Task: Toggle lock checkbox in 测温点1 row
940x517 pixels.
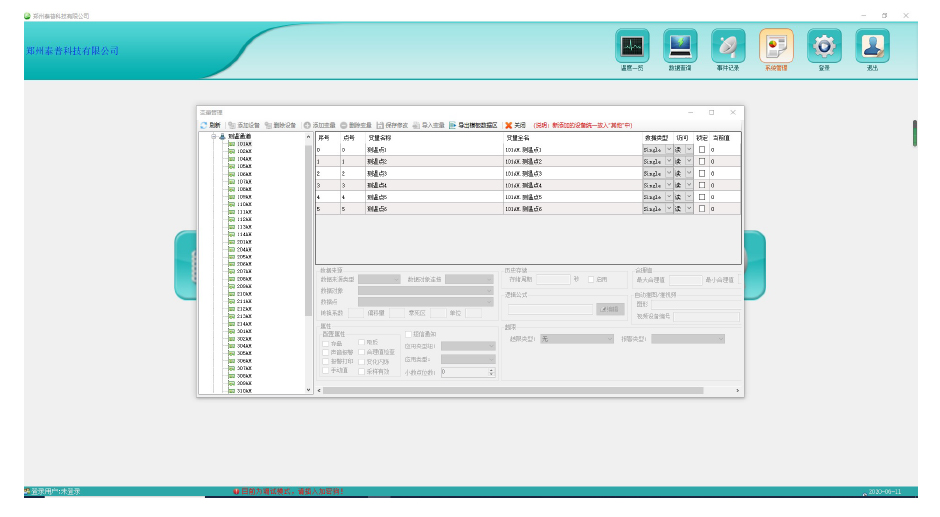Action: (x=702, y=150)
